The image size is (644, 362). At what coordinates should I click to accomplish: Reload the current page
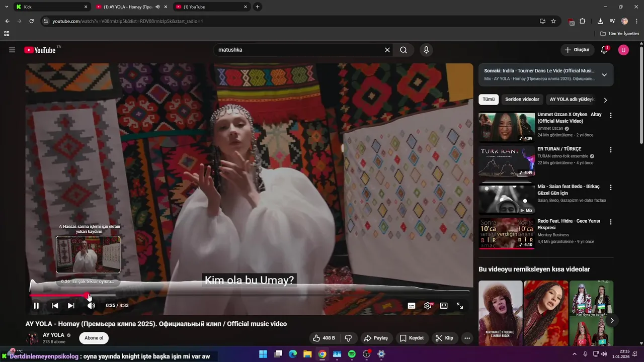pos(31,21)
